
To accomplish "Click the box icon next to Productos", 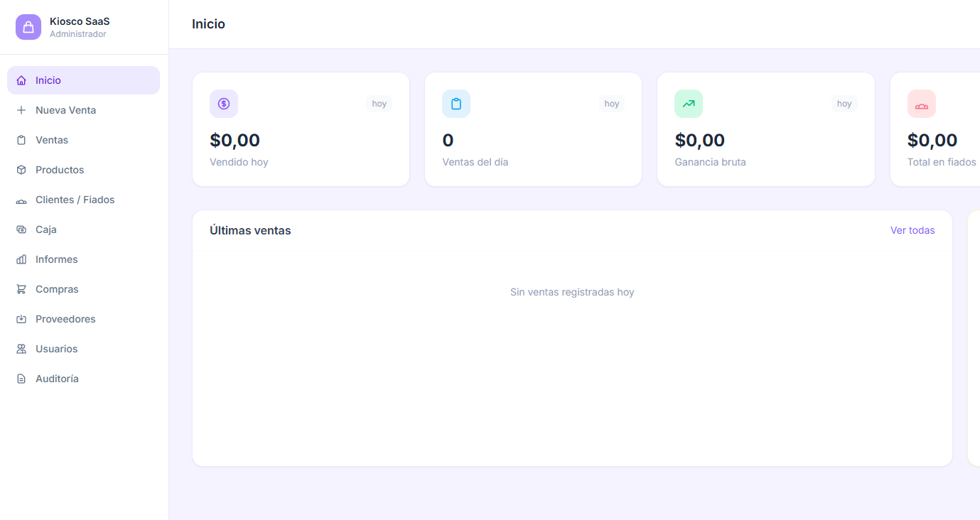I will pyautogui.click(x=21, y=170).
